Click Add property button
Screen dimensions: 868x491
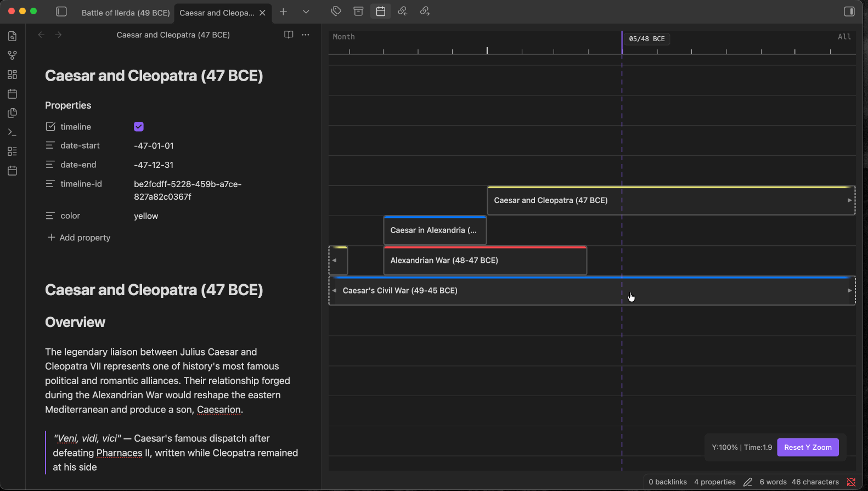[79, 238]
